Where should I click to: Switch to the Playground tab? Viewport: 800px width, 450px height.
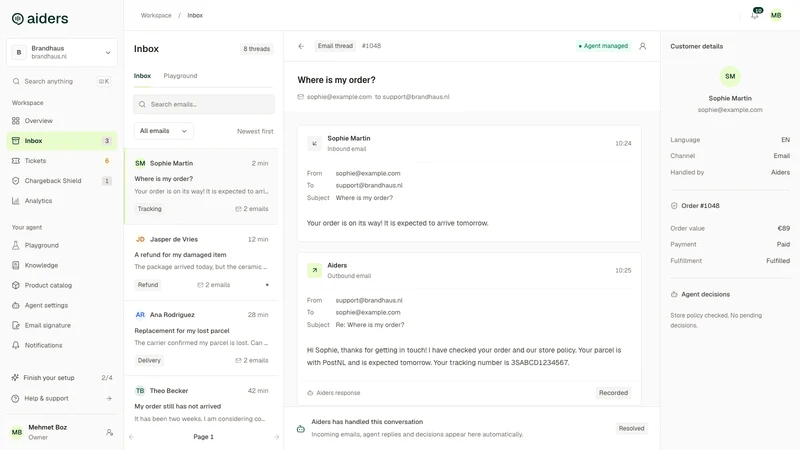tap(180, 76)
